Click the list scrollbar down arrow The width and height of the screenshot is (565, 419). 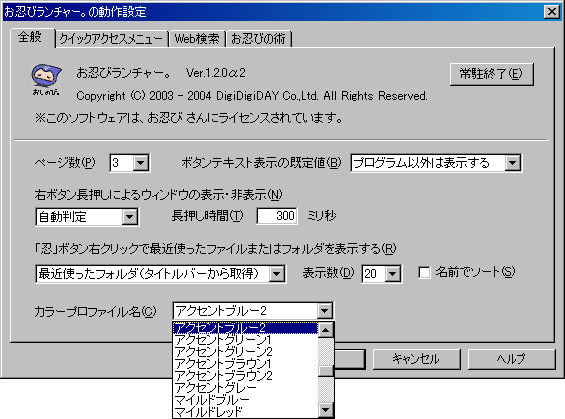pyautogui.click(x=326, y=410)
